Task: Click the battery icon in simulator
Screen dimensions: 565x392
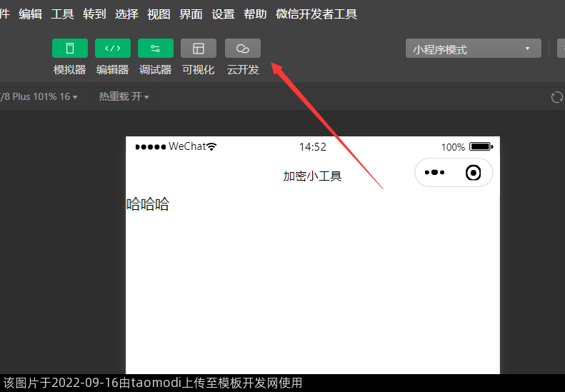Action: 480,147
